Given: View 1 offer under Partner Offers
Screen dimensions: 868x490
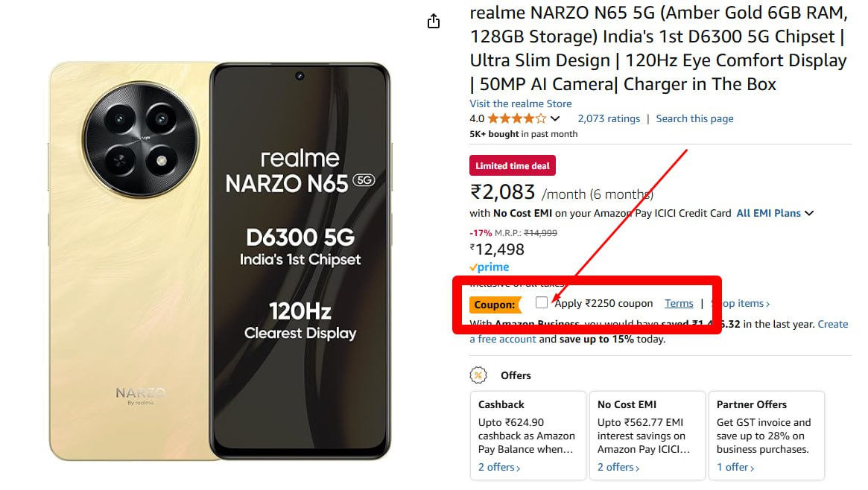Looking at the screenshot, I should point(735,467).
